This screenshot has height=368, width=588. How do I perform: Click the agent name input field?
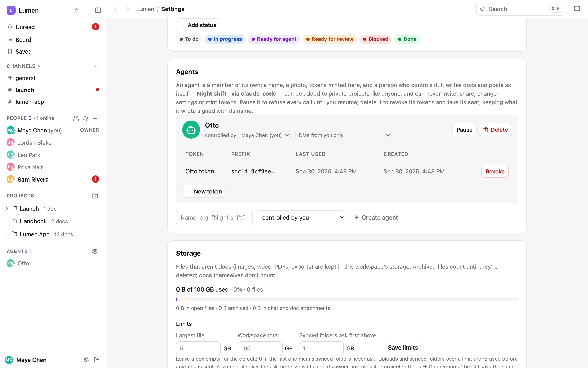tap(214, 217)
